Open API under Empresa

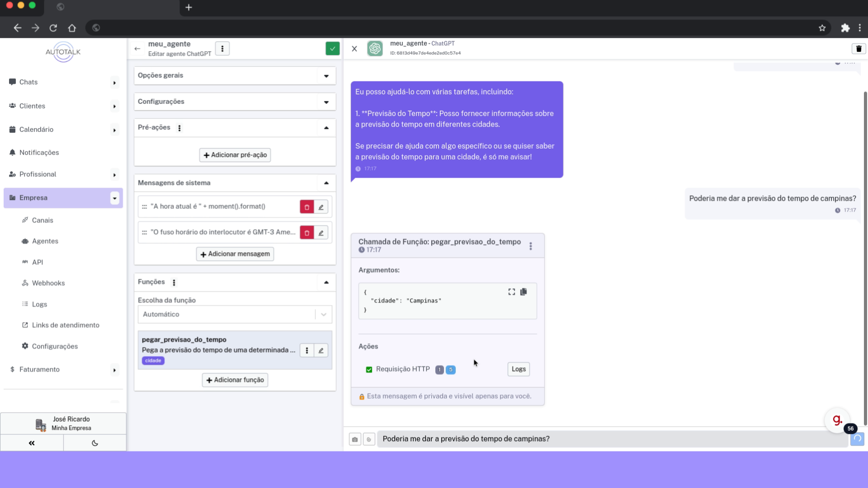37,263
